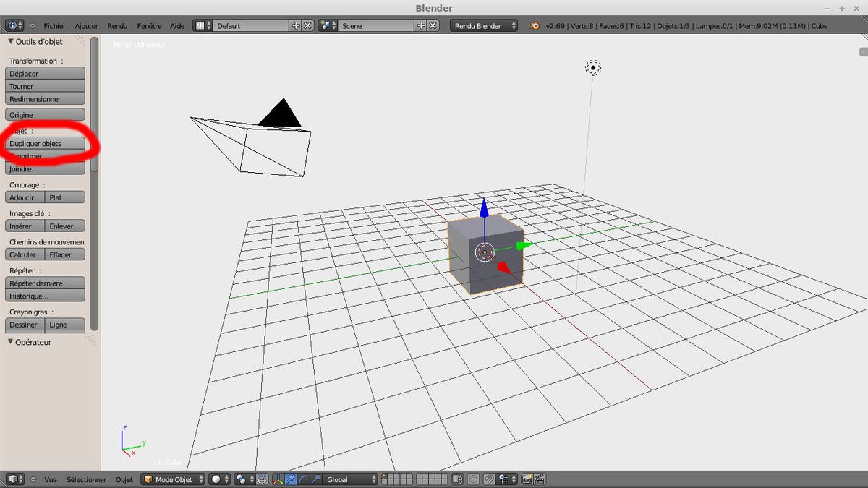Click the Dupliquer objets button
This screenshot has height=488, width=868.
[45, 143]
